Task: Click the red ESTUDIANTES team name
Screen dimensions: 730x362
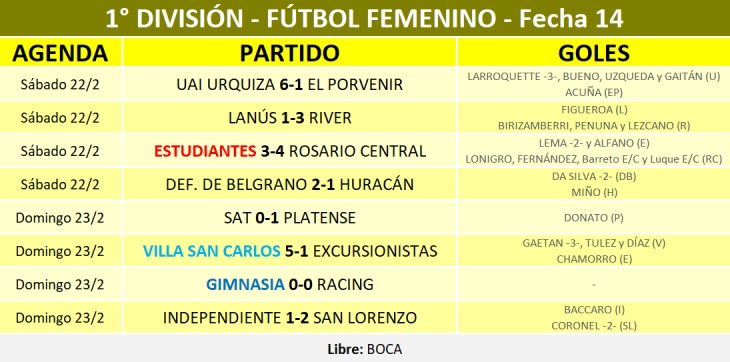Action: 205,151
